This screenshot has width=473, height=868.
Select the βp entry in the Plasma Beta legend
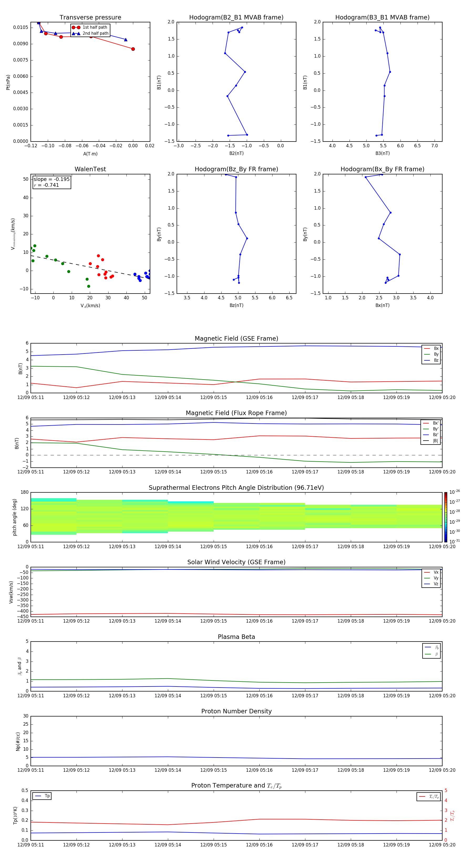431,647
